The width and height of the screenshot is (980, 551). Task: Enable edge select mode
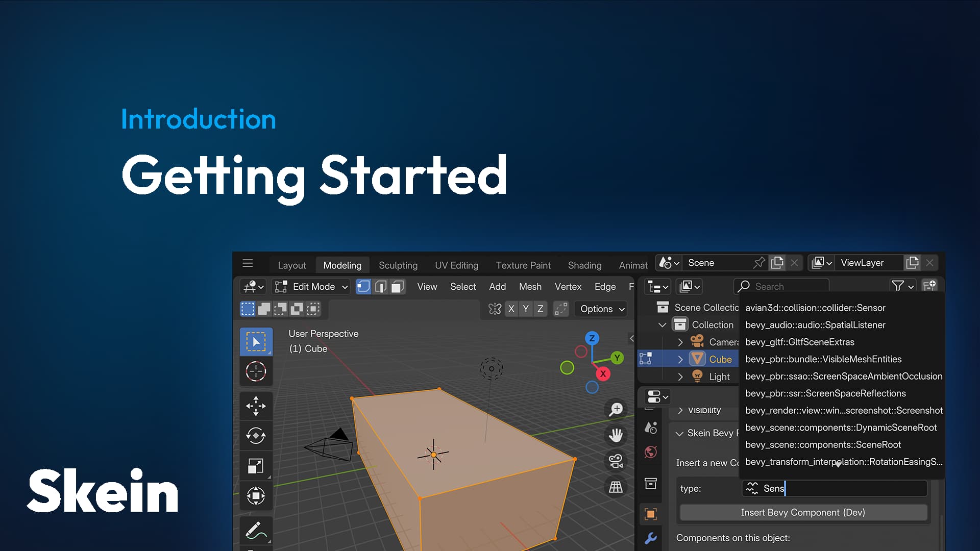coord(380,287)
